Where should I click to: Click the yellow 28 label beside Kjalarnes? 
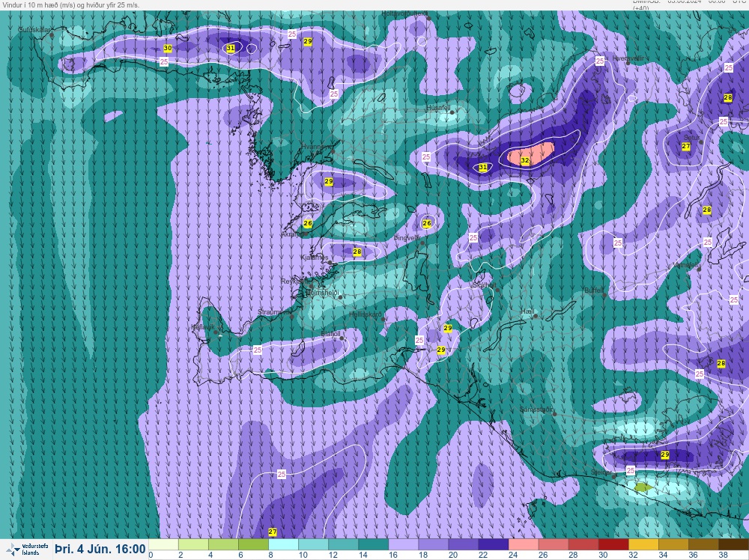357,252
